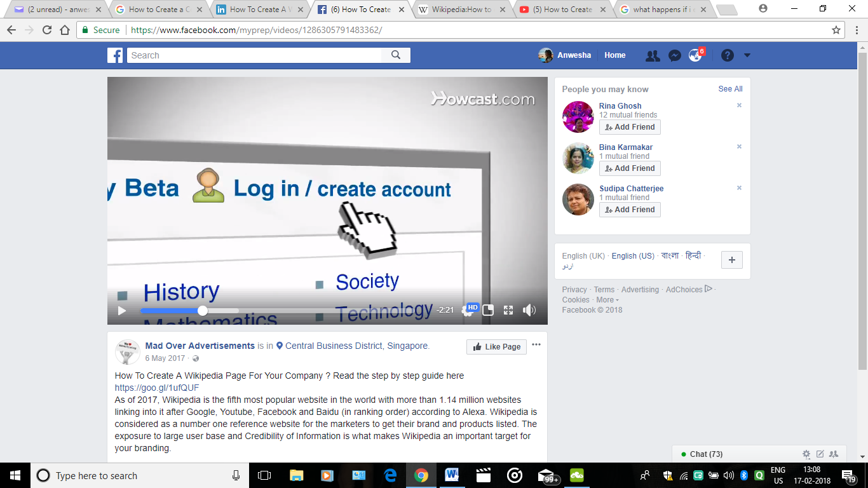Go to Facebook home via logo

[x=115, y=55]
